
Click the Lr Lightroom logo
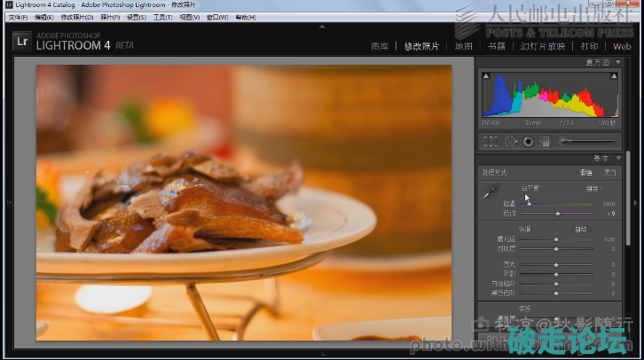tap(21, 39)
